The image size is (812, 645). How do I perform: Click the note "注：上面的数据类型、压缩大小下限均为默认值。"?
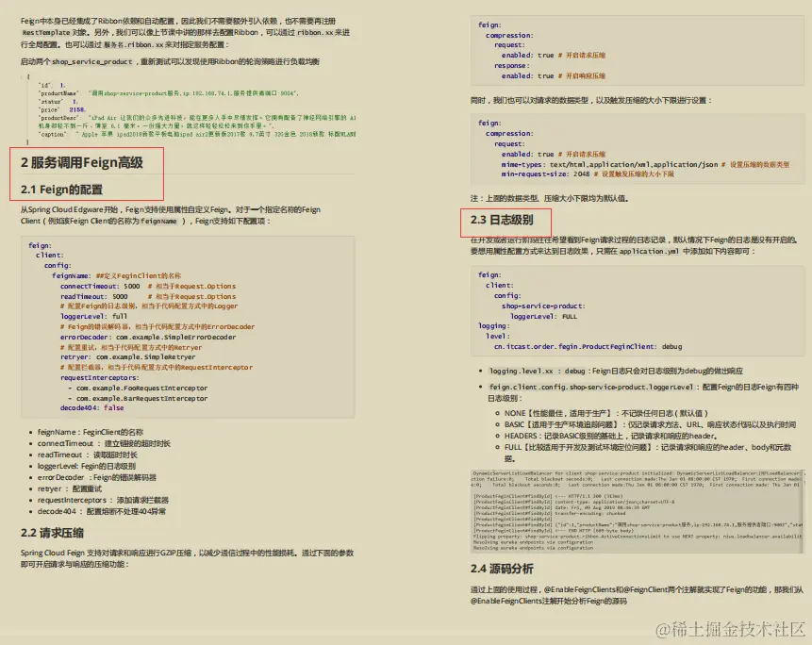549,198
